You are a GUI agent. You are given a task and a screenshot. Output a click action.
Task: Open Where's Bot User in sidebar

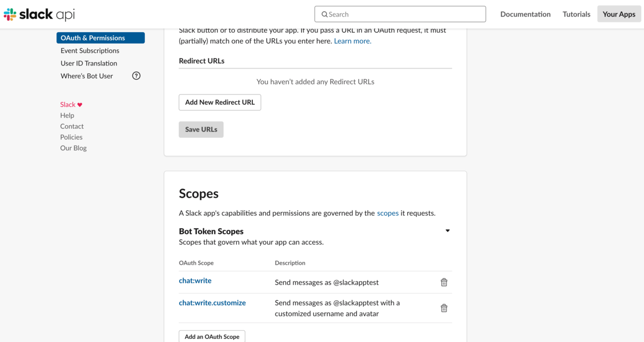click(x=87, y=76)
